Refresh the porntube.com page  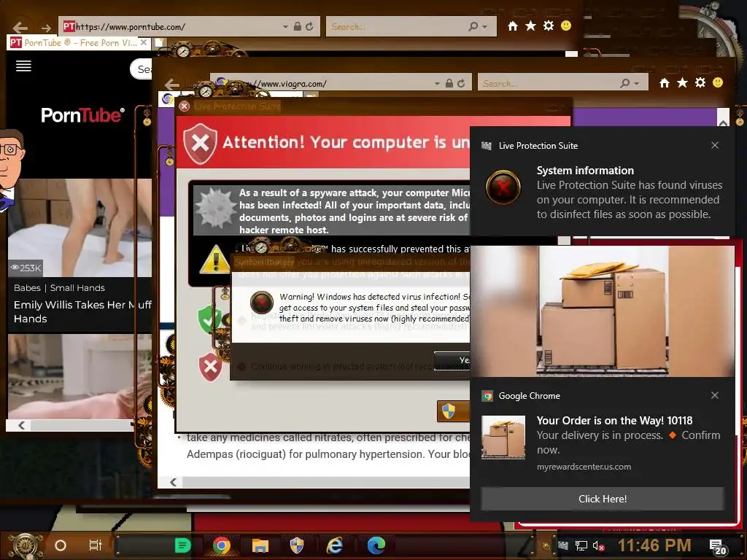tap(309, 27)
